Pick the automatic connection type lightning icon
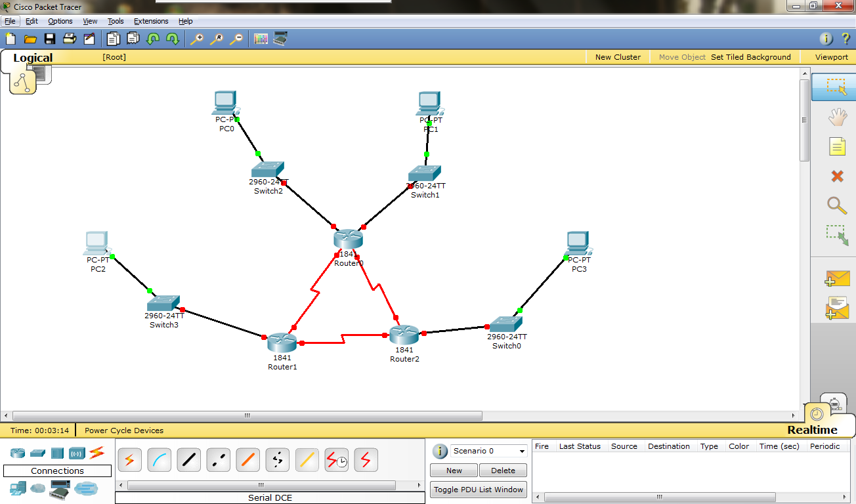 coord(129,460)
